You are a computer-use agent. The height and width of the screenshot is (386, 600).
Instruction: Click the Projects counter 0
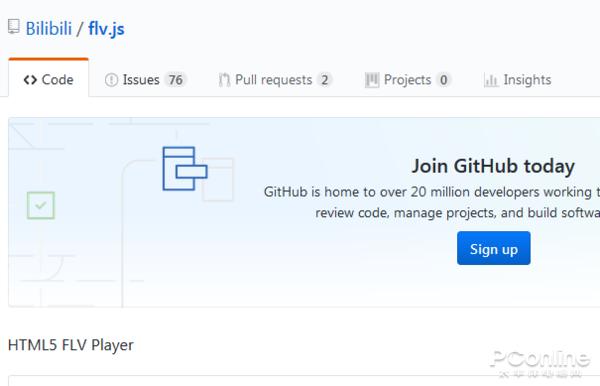[443, 80]
